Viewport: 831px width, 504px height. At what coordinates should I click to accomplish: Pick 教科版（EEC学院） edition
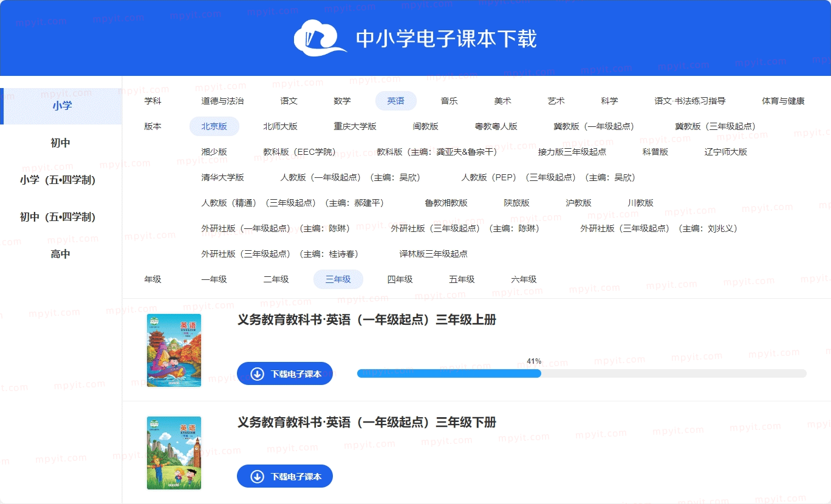(x=302, y=152)
